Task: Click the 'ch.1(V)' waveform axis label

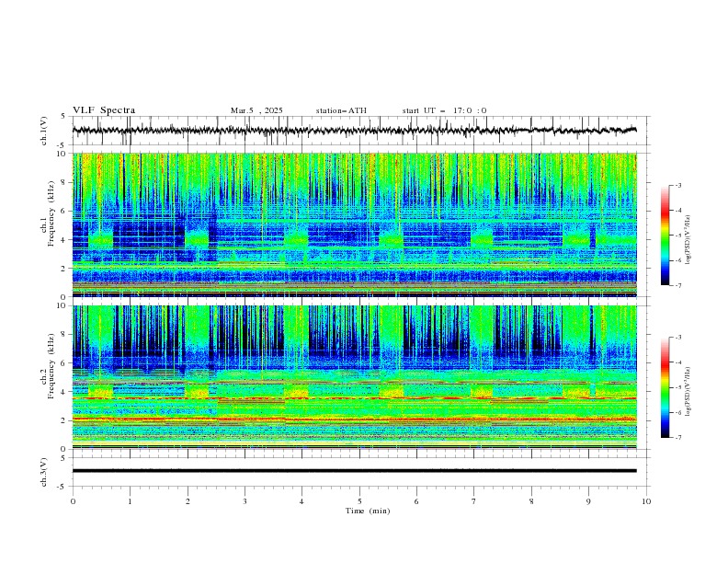Action: [44, 131]
